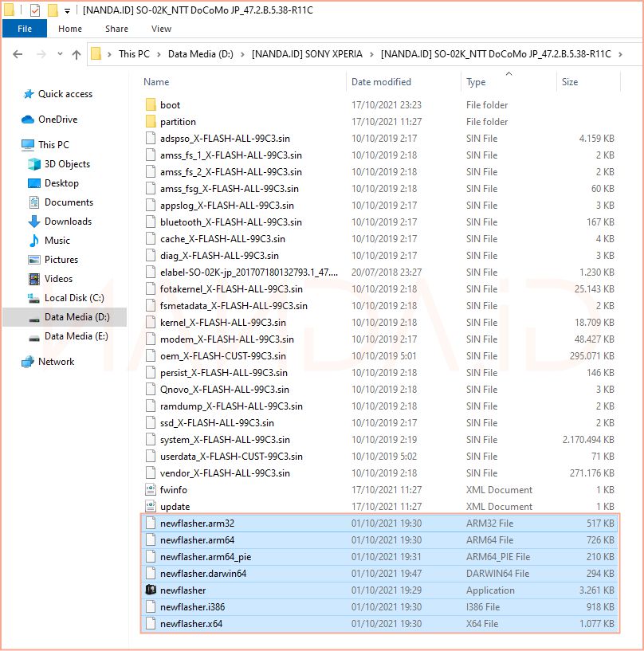Sort files by Date modified column
Screen dimensions: 644x651
381,82
